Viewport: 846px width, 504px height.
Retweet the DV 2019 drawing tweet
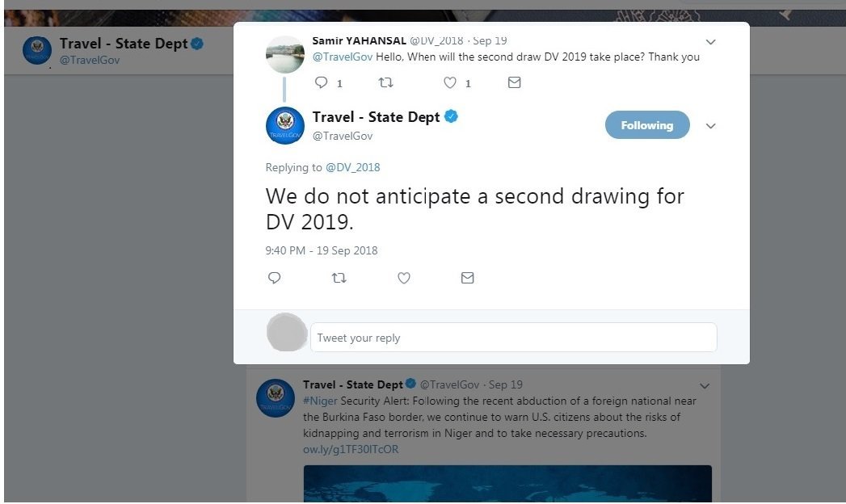pyautogui.click(x=339, y=278)
